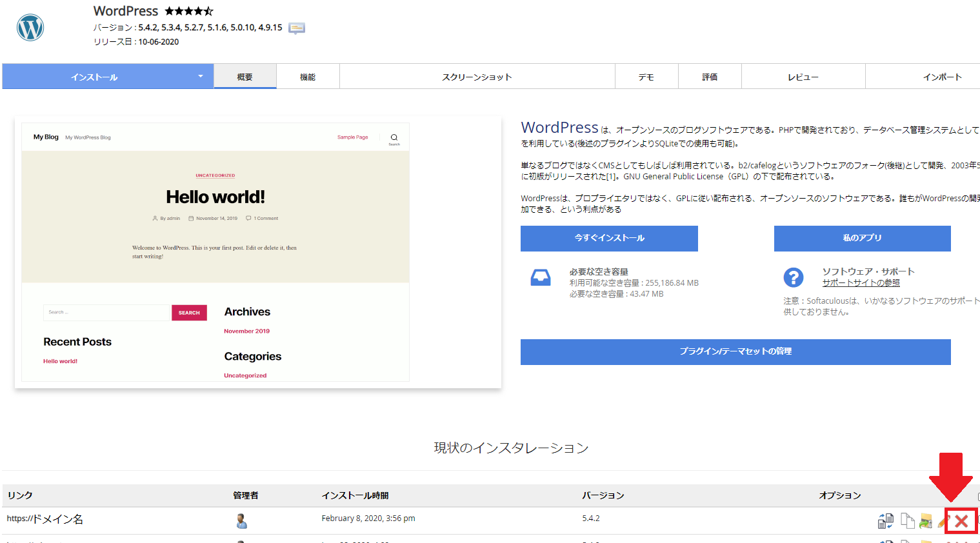980x543 pixels.
Task: Go to the インポート tab
Action: click(942, 77)
